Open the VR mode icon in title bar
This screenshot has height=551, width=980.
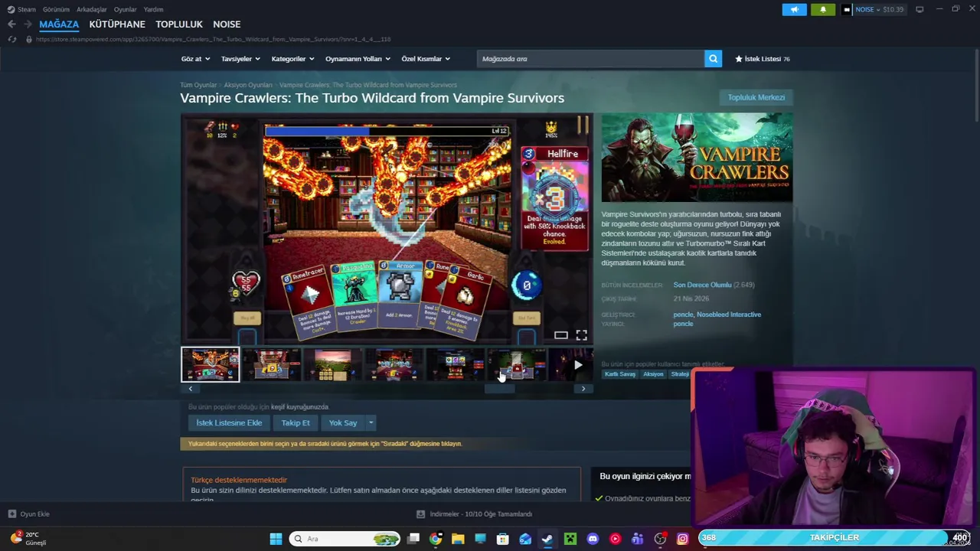pos(920,9)
